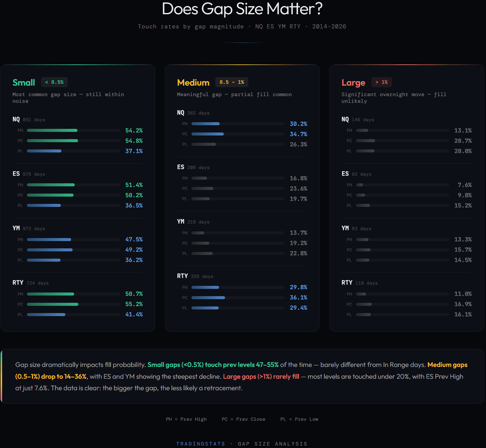486x448 pixels.
Task: Click the 54.2% value for NQ PH
Action: click(134, 131)
